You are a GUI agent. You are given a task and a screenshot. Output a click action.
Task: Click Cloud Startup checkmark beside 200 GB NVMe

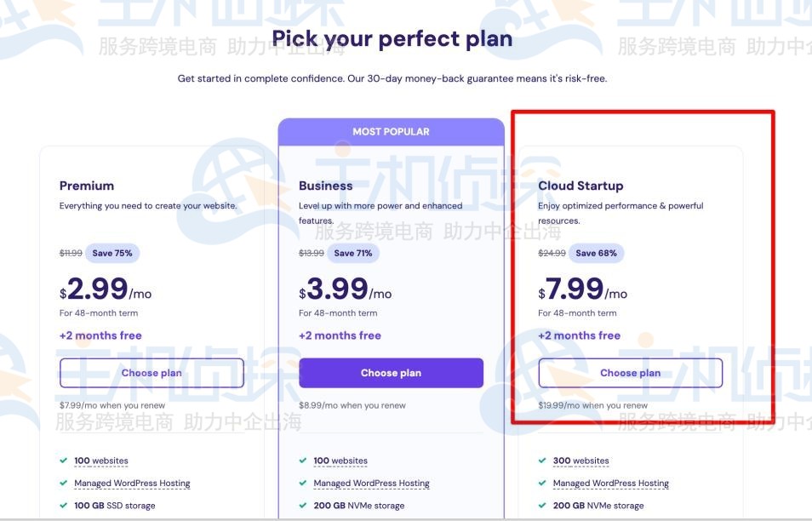pyautogui.click(x=542, y=506)
